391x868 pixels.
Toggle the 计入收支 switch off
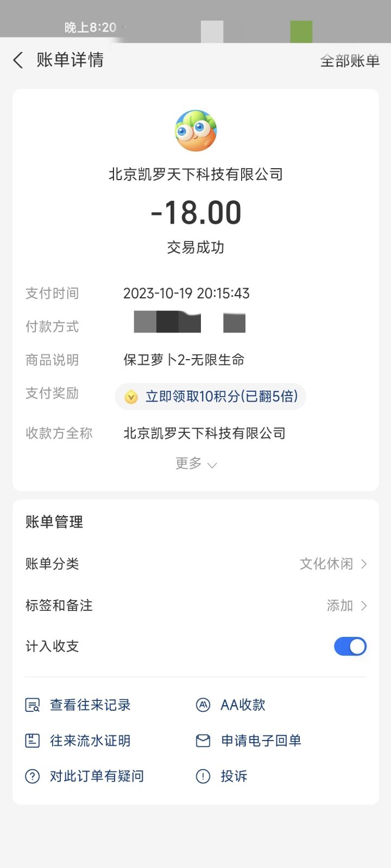click(x=350, y=646)
